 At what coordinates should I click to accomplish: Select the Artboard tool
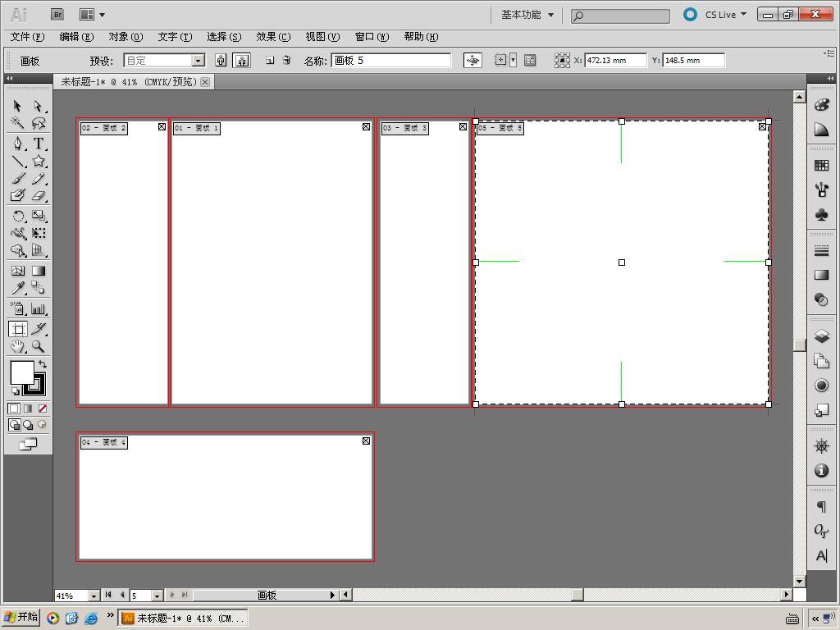(18, 329)
